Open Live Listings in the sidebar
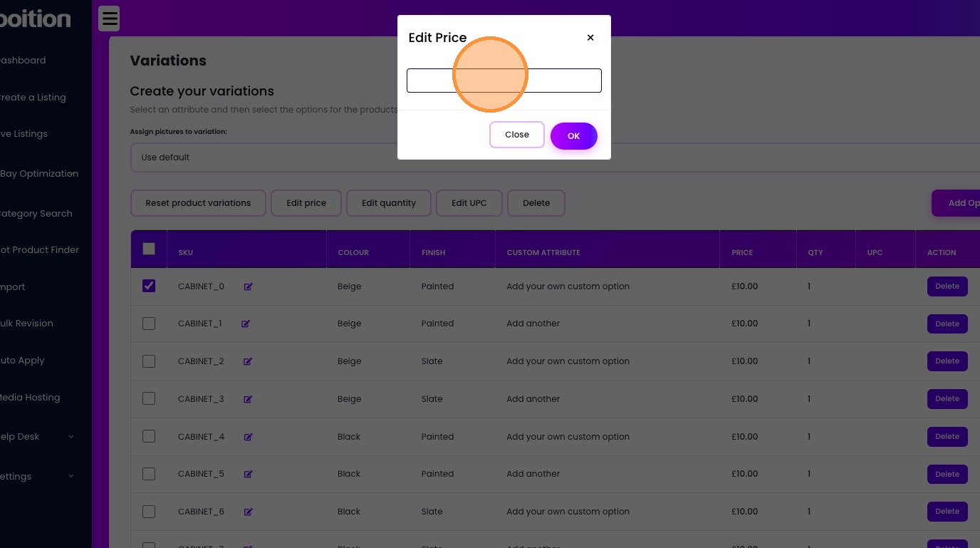The height and width of the screenshot is (548, 980). click(24, 134)
